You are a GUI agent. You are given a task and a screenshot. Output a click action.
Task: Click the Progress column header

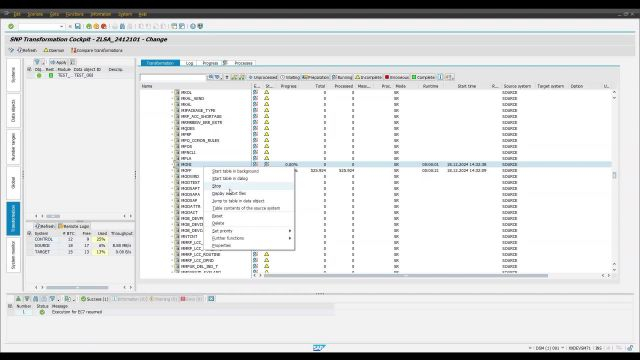pyautogui.click(x=288, y=86)
